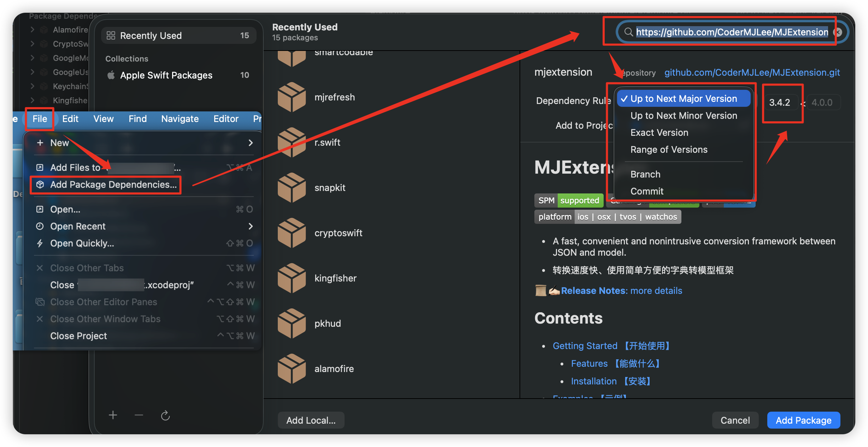The image size is (868, 447).
Task: Choose Add Package Dependencies menu item
Action: (x=113, y=185)
